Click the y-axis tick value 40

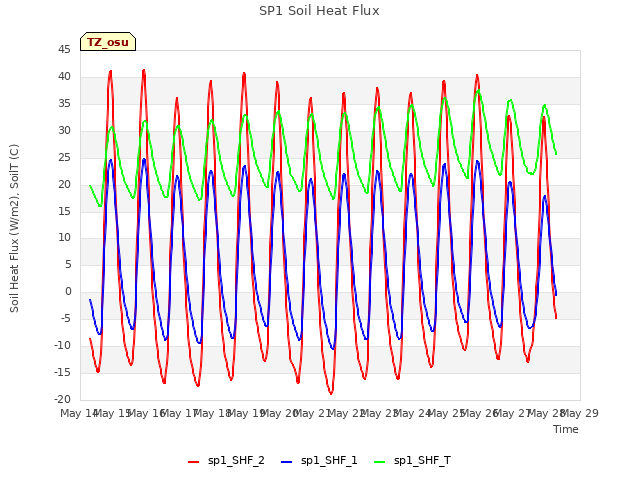(x=64, y=77)
